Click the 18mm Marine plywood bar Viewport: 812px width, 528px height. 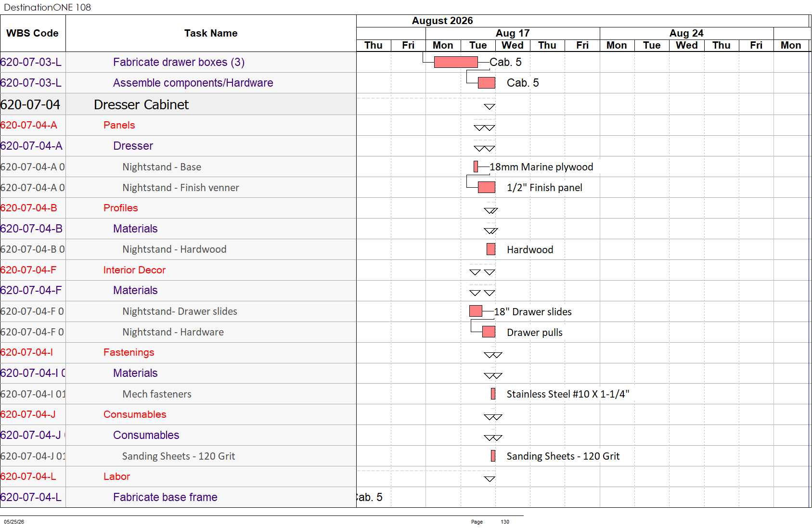pyautogui.click(x=476, y=167)
